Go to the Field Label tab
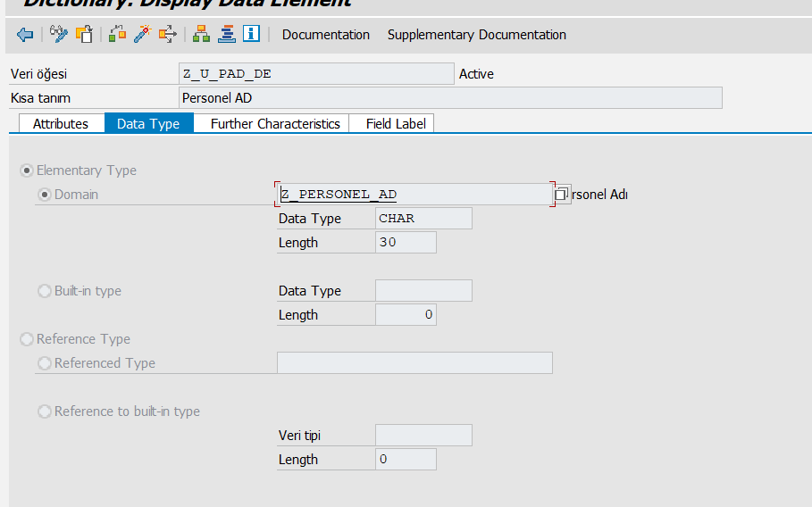The width and height of the screenshot is (812, 507). (396, 124)
